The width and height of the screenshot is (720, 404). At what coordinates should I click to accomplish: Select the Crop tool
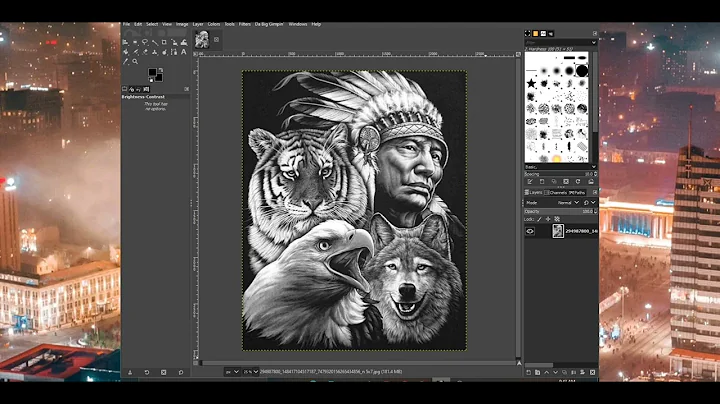[164, 42]
